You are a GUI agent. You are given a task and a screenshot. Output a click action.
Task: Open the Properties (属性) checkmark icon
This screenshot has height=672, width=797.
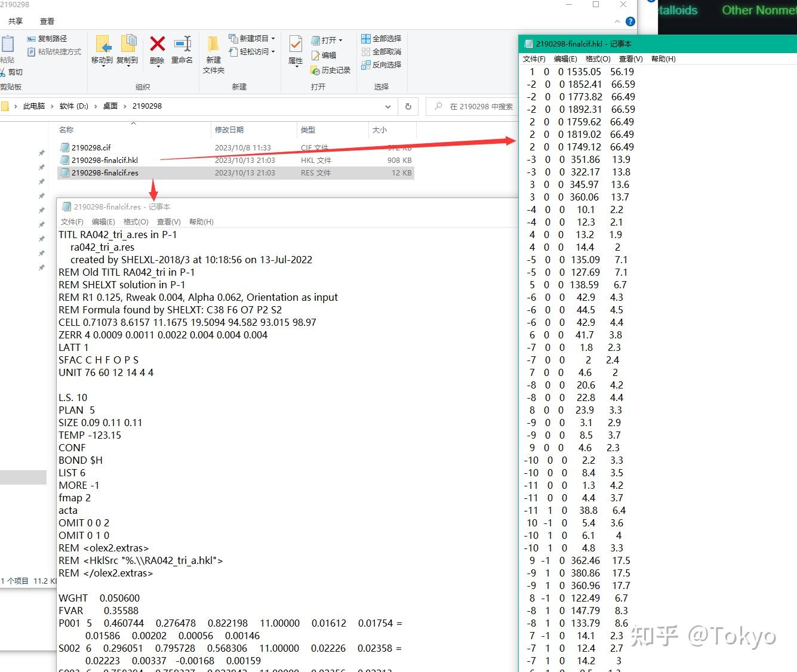click(296, 44)
